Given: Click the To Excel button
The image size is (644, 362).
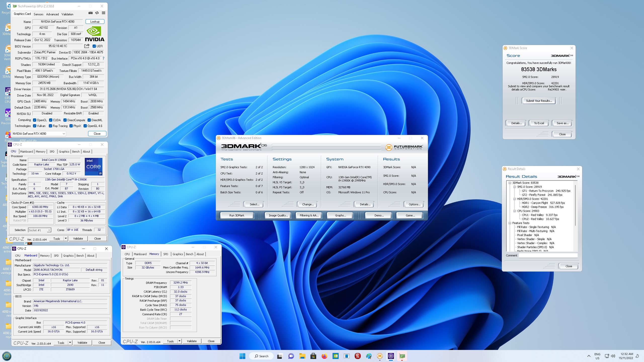Looking at the screenshot, I should pos(539,123).
